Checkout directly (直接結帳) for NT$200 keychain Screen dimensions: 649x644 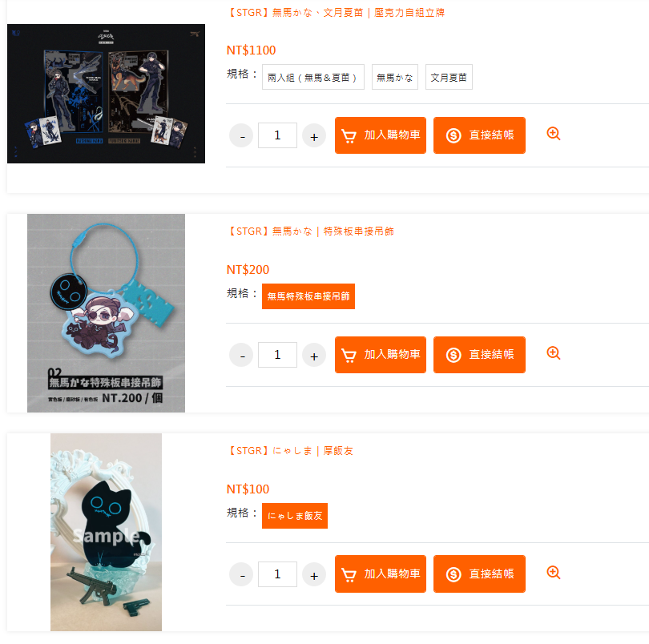[x=479, y=355]
